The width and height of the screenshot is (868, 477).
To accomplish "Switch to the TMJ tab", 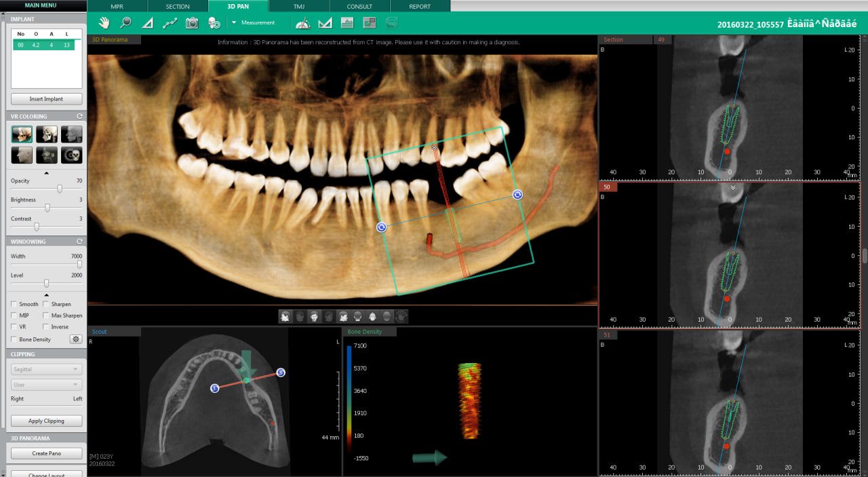I will (x=298, y=6).
